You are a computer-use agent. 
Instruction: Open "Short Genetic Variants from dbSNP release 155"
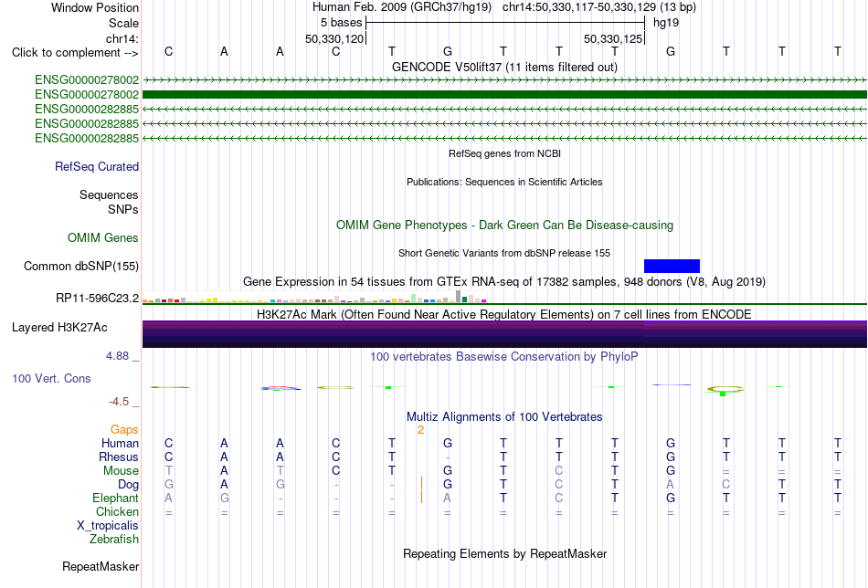pyautogui.click(x=504, y=253)
